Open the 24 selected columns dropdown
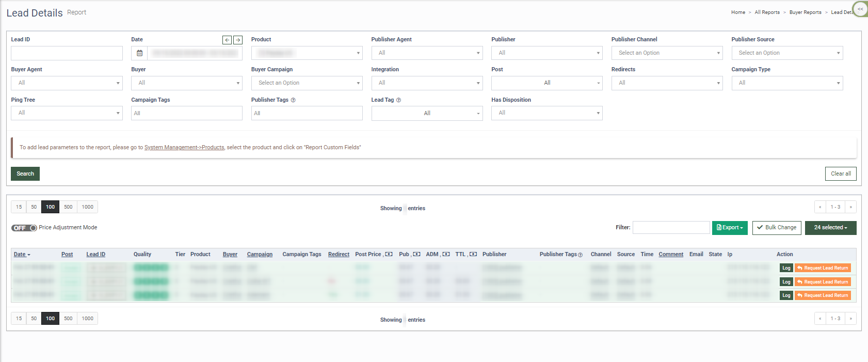The image size is (868, 362). [830, 228]
